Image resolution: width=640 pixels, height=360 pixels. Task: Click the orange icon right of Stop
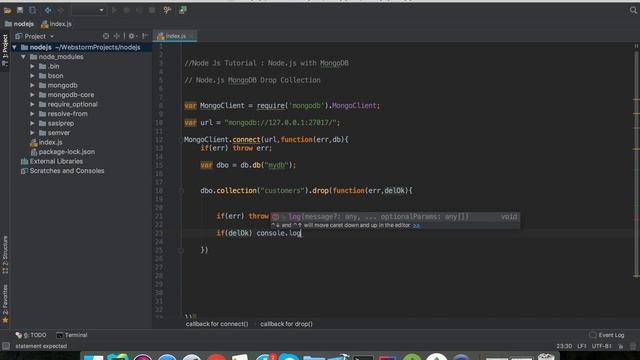(x=167, y=10)
